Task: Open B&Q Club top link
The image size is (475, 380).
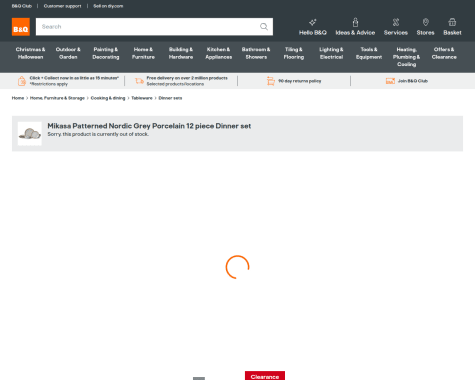Action: [22, 6]
